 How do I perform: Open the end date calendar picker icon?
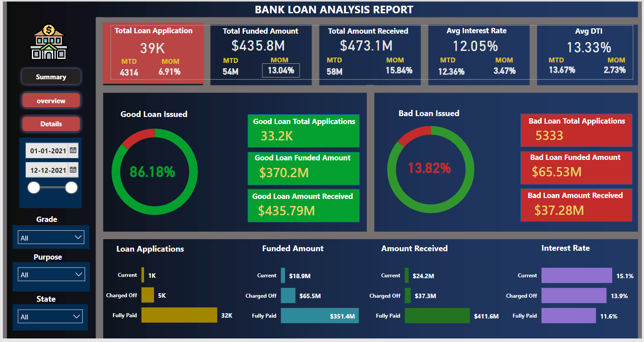click(x=73, y=170)
